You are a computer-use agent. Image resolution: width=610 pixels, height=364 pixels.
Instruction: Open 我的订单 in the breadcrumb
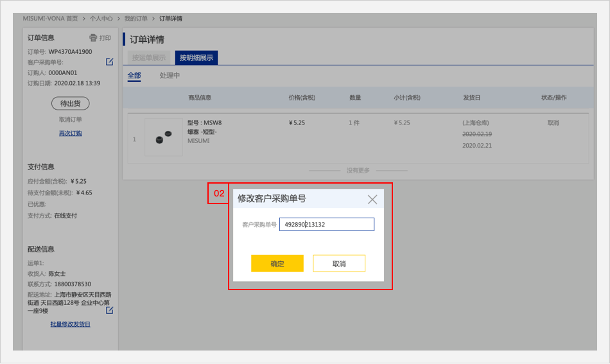click(x=135, y=19)
